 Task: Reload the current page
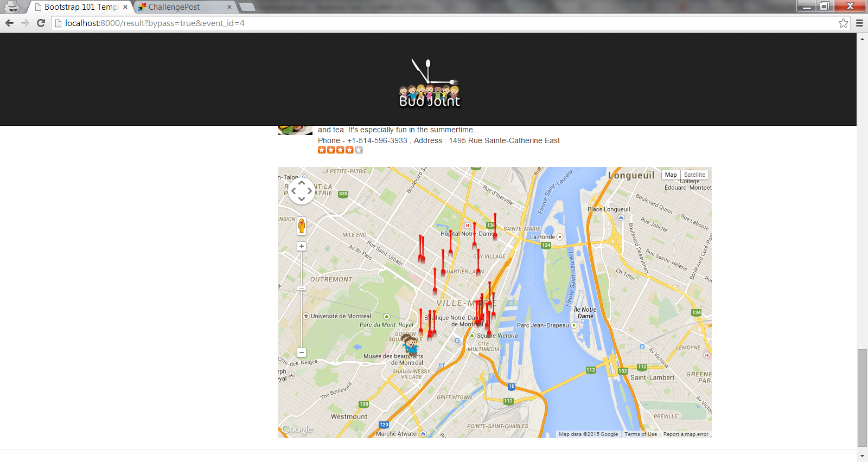coord(41,23)
